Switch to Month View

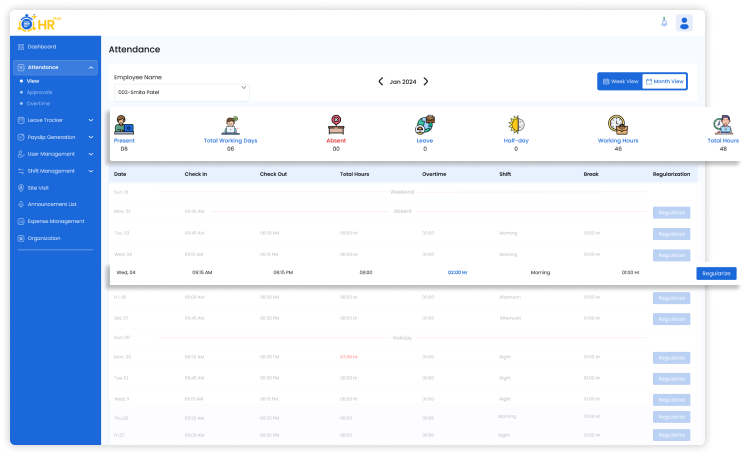[664, 81]
